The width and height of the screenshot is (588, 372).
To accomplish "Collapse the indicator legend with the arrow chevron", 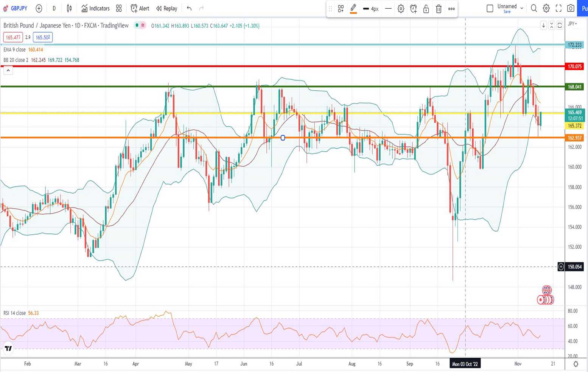I will 8,70.
